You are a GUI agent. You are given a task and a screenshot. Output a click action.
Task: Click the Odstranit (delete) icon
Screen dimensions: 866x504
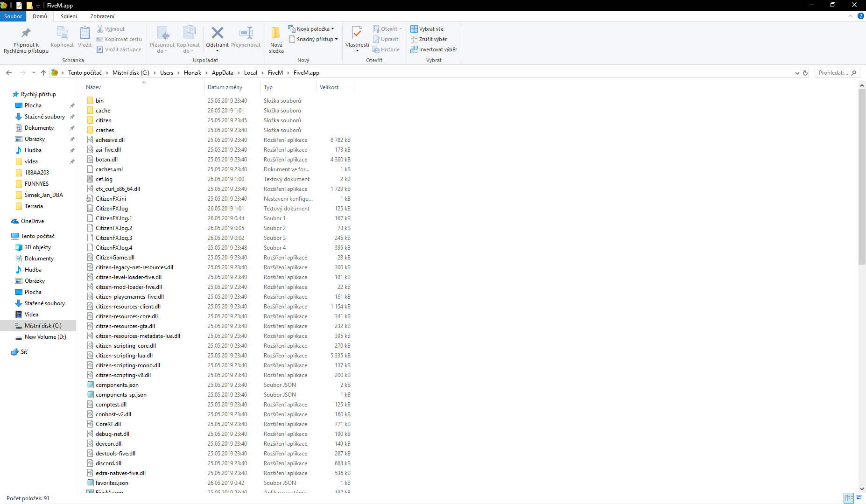[x=217, y=34]
